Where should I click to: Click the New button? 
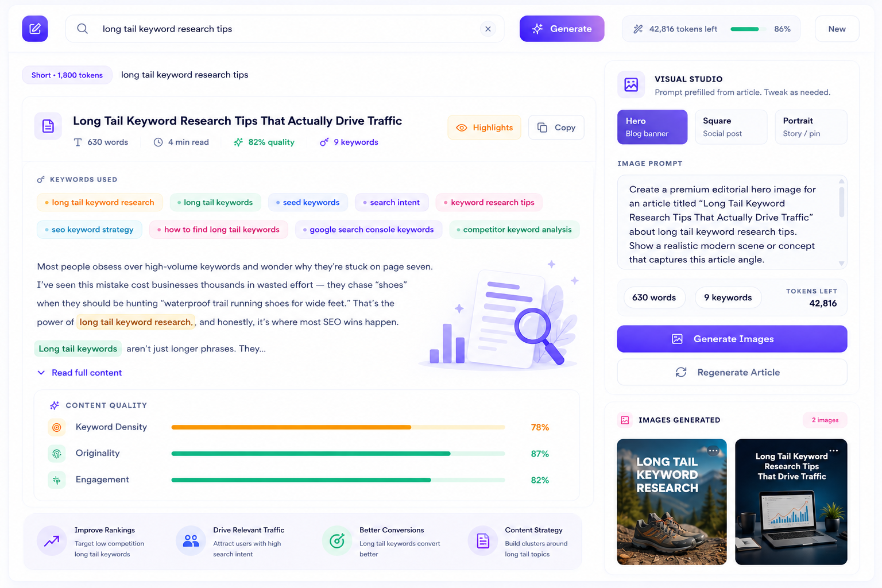tap(837, 29)
